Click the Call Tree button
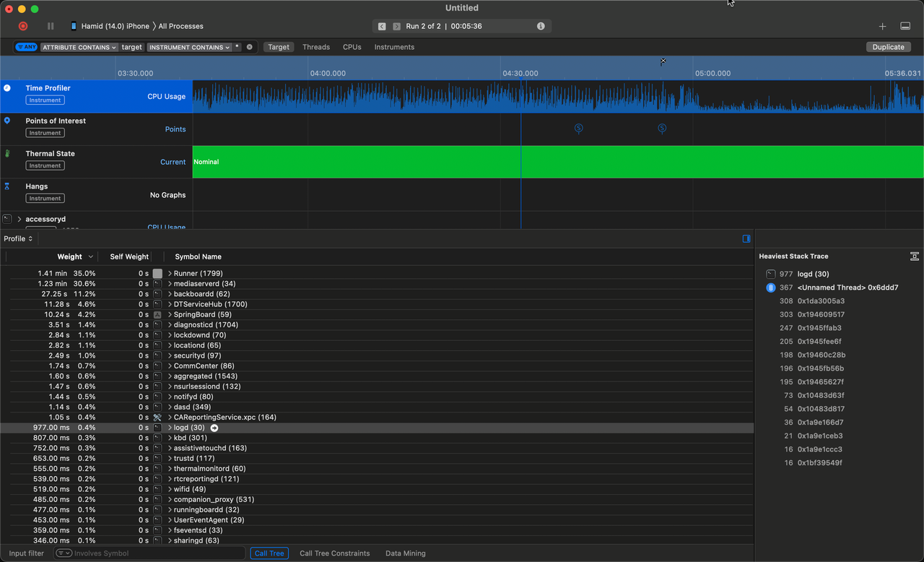924x562 pixels. pos(269,553)
